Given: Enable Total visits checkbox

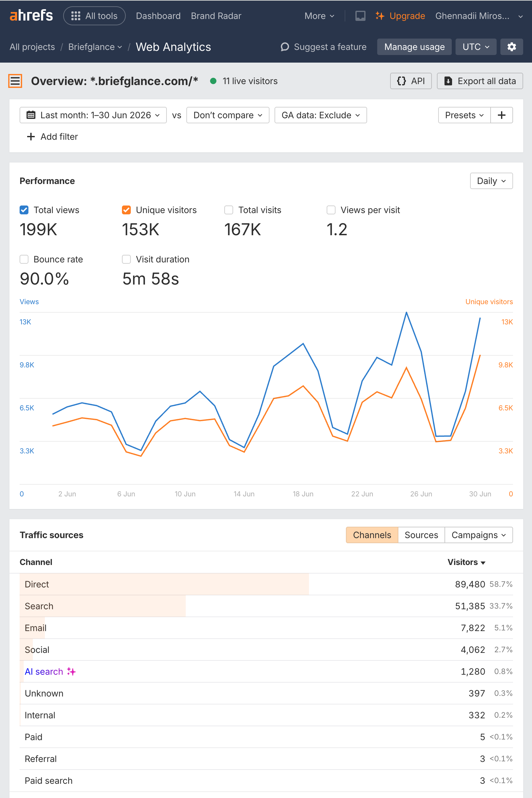Looking at the screenshot, I should pos(229,210).
